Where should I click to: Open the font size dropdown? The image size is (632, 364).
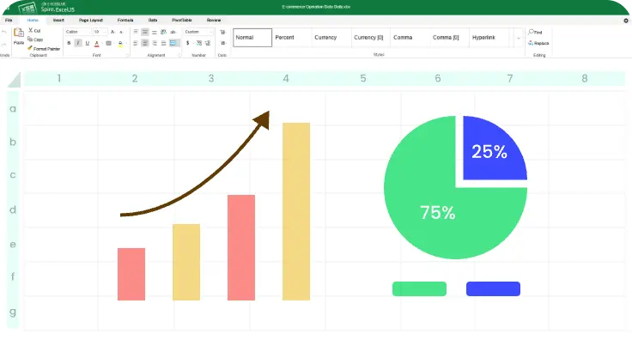tap(100, 32)
